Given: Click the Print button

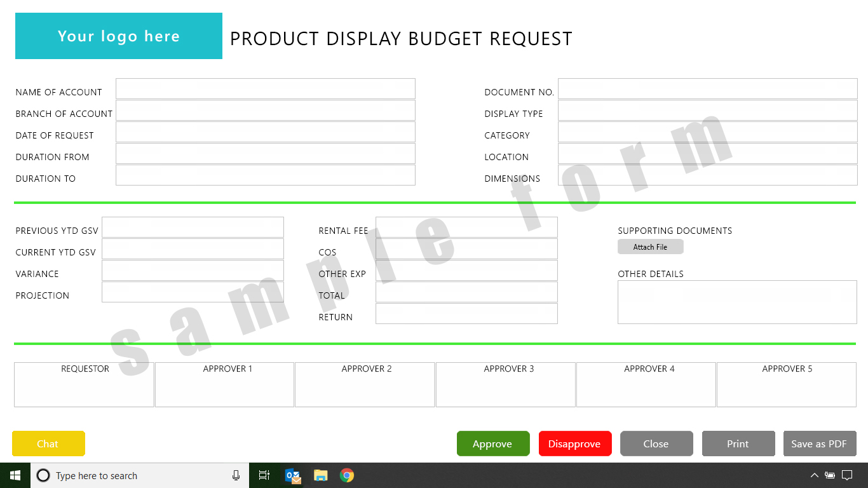Looking at the screenshot, I should (x=738, y=444).
